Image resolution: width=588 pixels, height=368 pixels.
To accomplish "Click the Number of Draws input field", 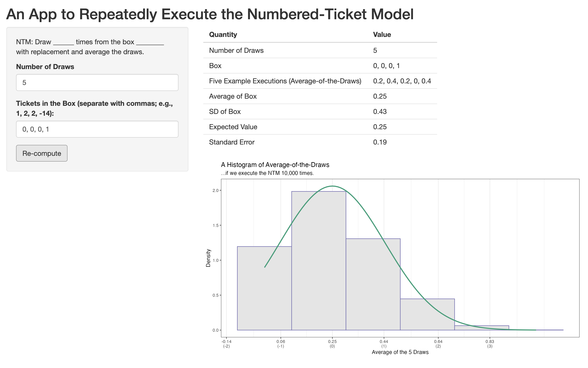I will 97,83.
